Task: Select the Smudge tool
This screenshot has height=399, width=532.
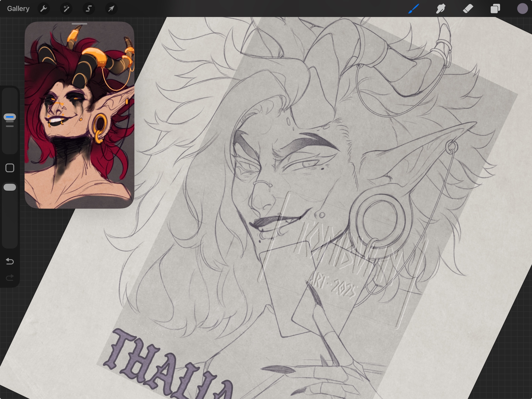Action: [441, 9]
